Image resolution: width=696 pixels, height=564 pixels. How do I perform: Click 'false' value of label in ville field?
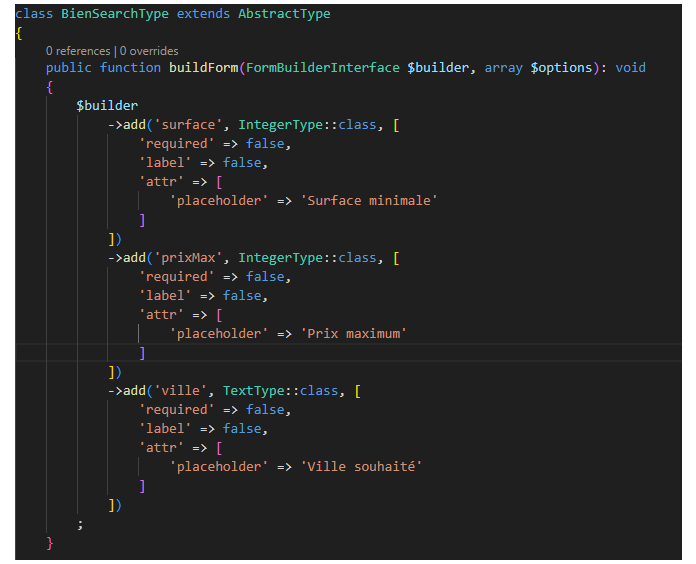coord(242,429)
